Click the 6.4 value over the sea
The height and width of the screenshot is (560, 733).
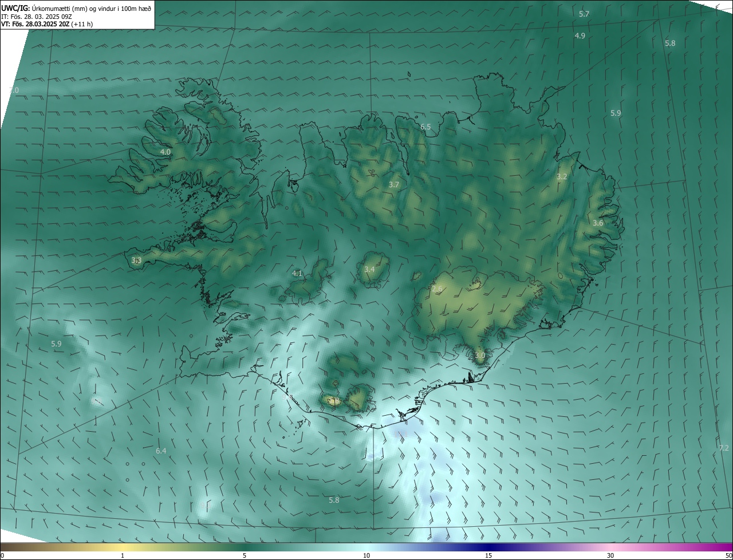[x=161, y=451]
